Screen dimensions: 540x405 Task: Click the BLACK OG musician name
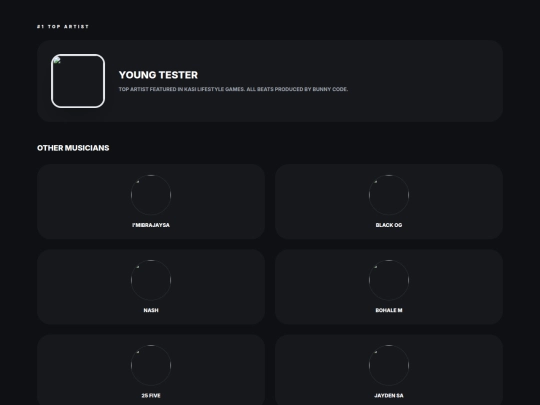coord(389,225)
